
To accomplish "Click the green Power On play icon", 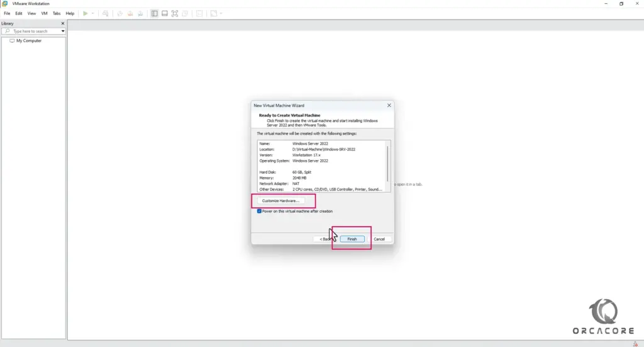I will [86, 14].
